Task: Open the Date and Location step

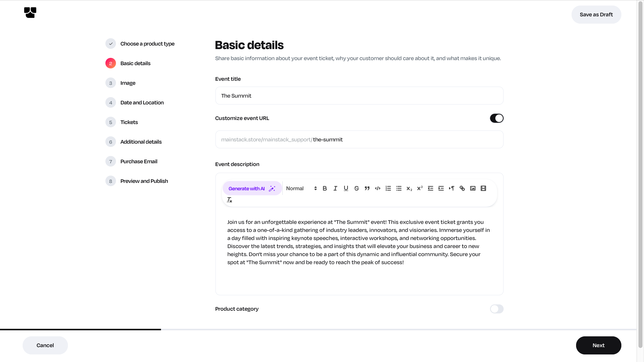Action: point(142,103)
